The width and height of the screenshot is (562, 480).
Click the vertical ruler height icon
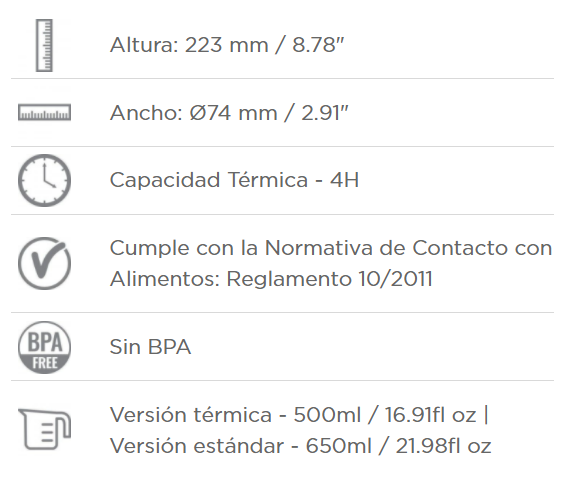(44, 46)
